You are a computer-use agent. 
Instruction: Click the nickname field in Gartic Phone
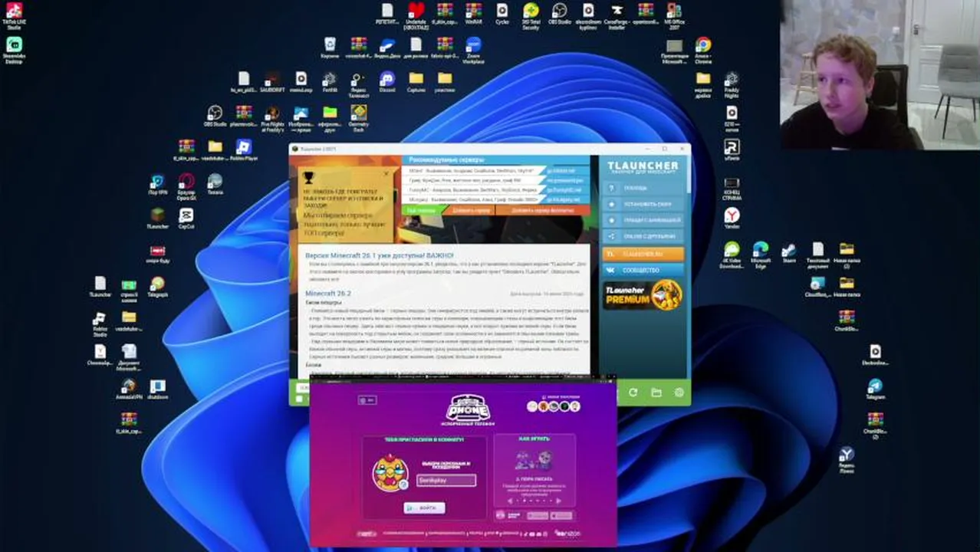pos(446,480)
